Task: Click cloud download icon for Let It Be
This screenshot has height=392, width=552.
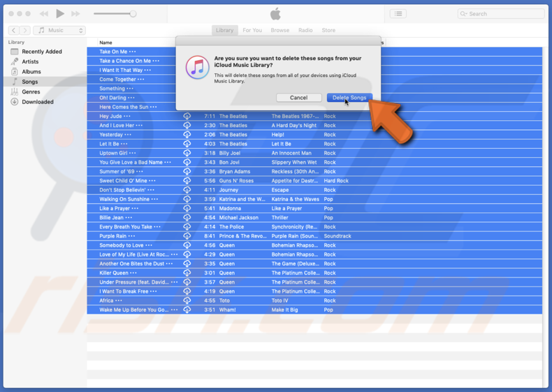Action: click(187, 144)
